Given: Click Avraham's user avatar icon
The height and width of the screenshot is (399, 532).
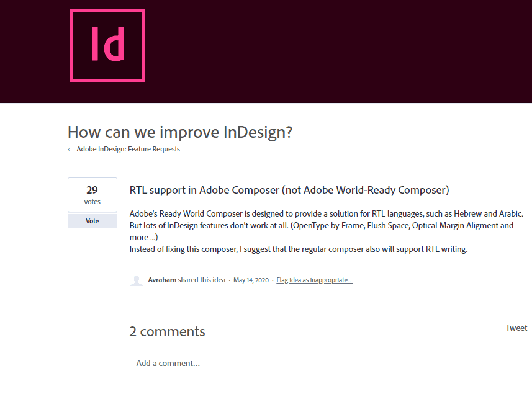Looking at the screenshot, I should 136,280.
